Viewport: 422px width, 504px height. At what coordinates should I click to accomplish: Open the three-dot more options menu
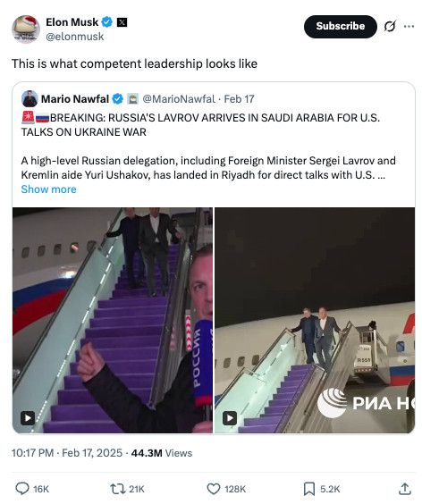[409, 26]
